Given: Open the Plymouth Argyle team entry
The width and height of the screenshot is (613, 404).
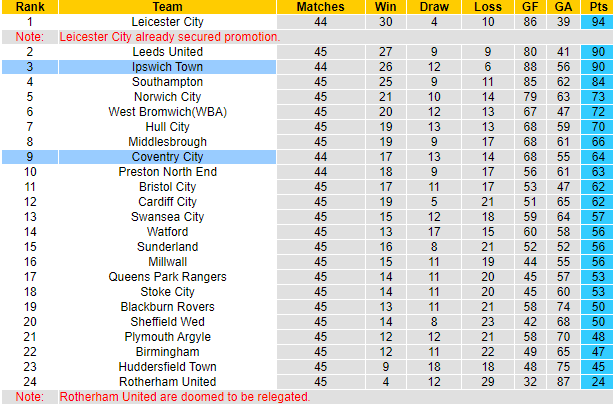Looking at the screenshot, I should pyautogui.click(x=167, y=337).
